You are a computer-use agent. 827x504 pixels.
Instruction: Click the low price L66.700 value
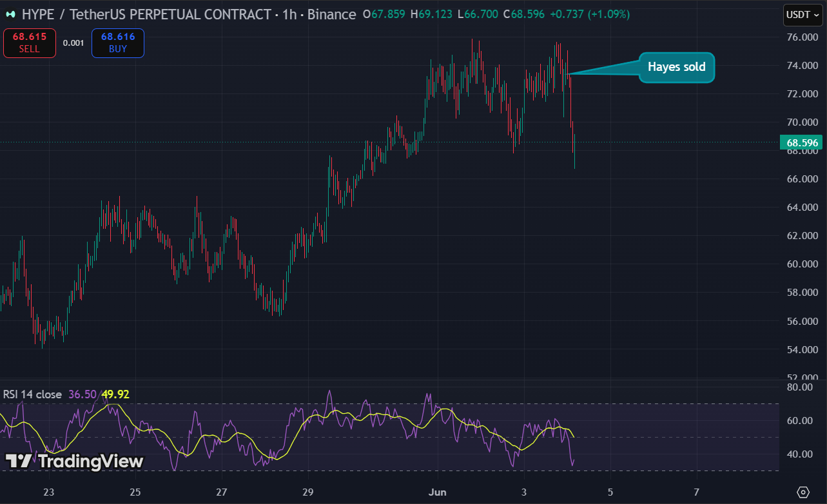[479, 14]
